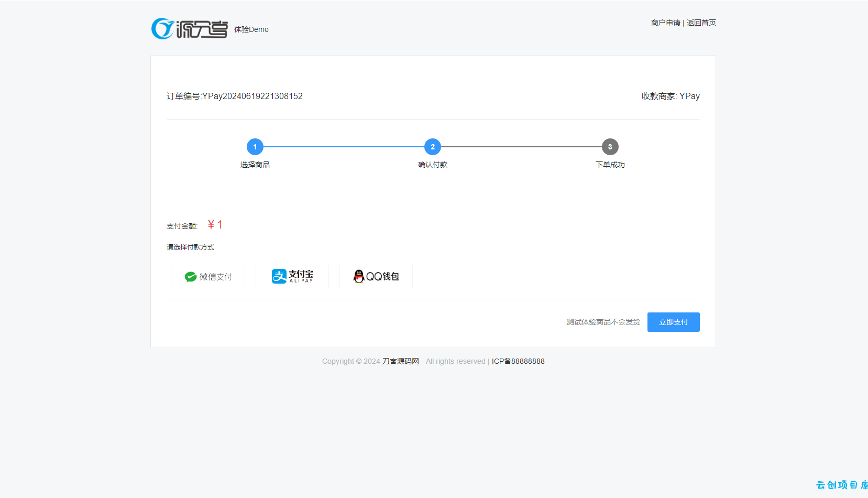Go back via 返回首页 link
Viewport: 868px width, 498px height.
click(701, 23)
